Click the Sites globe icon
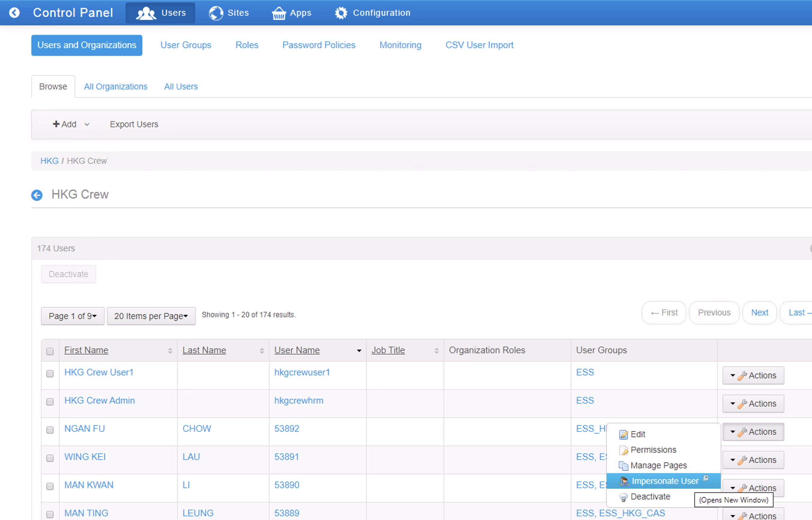 (216, 13)
